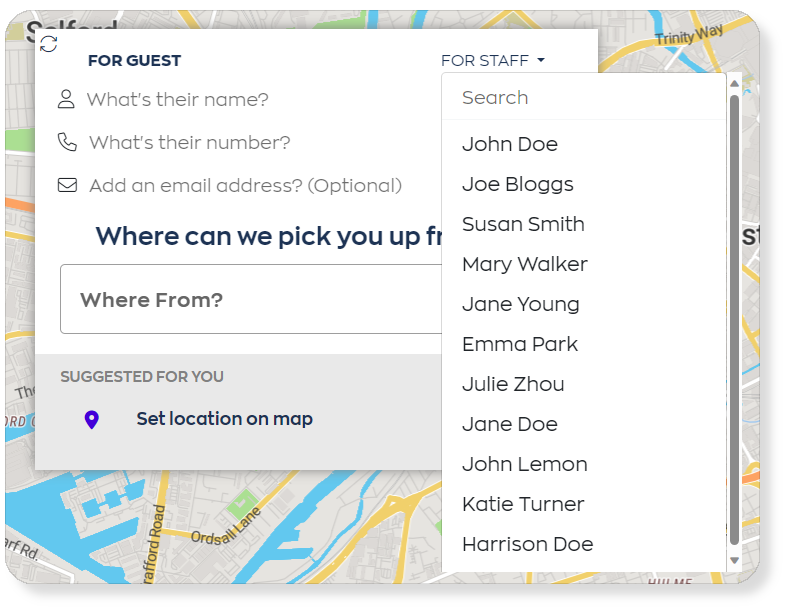
Task: Focus the staff Search field
Action: click(x=584, y=98)
